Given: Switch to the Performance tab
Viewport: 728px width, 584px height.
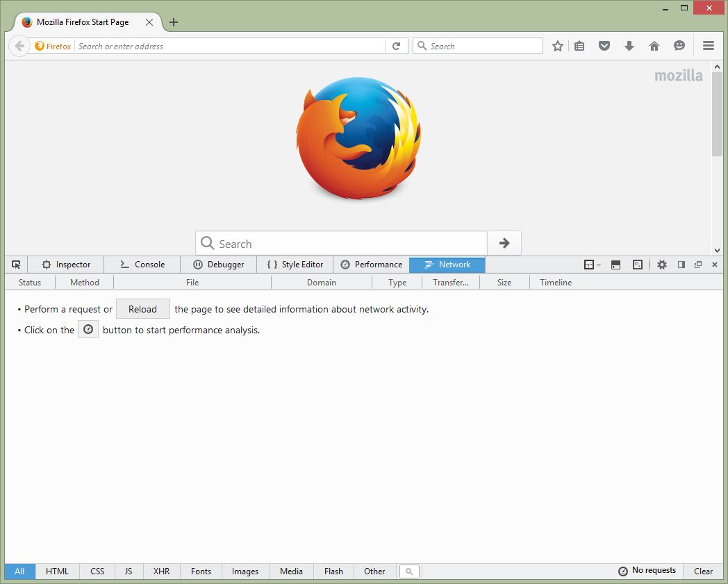Looking at the screenshot, I should tap(372, 265).
